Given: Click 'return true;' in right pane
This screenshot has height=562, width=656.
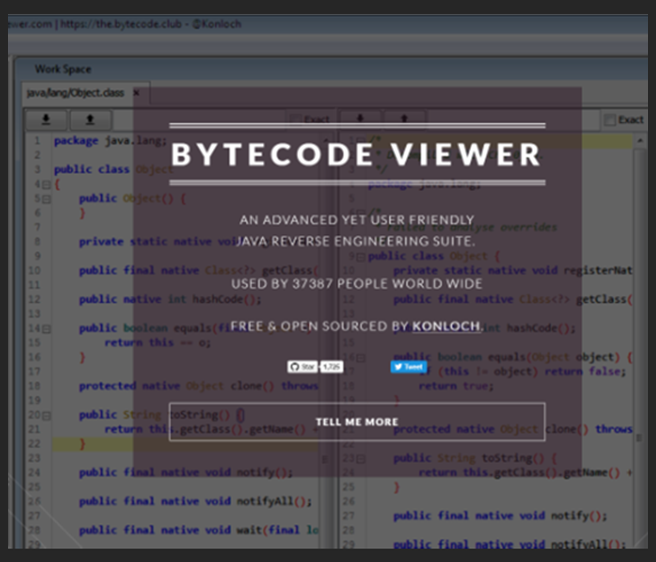Looking at the screenshot, I should coord(456,386).
